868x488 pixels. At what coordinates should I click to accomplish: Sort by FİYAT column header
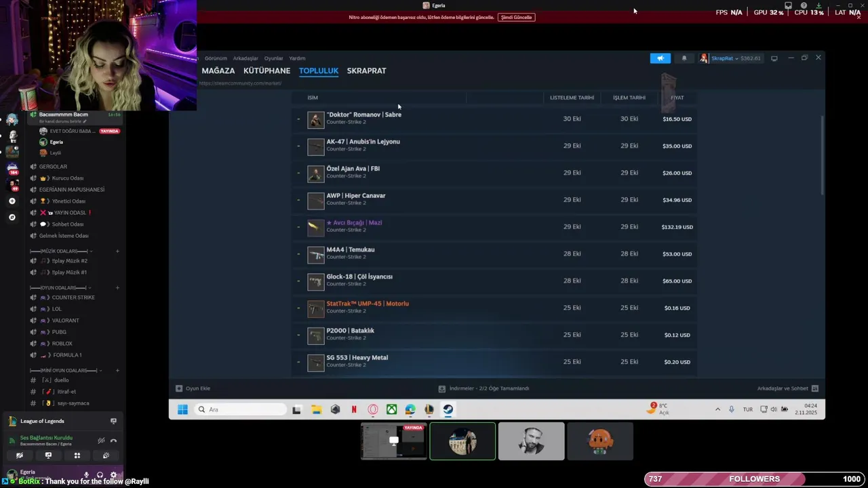[677, 98]
